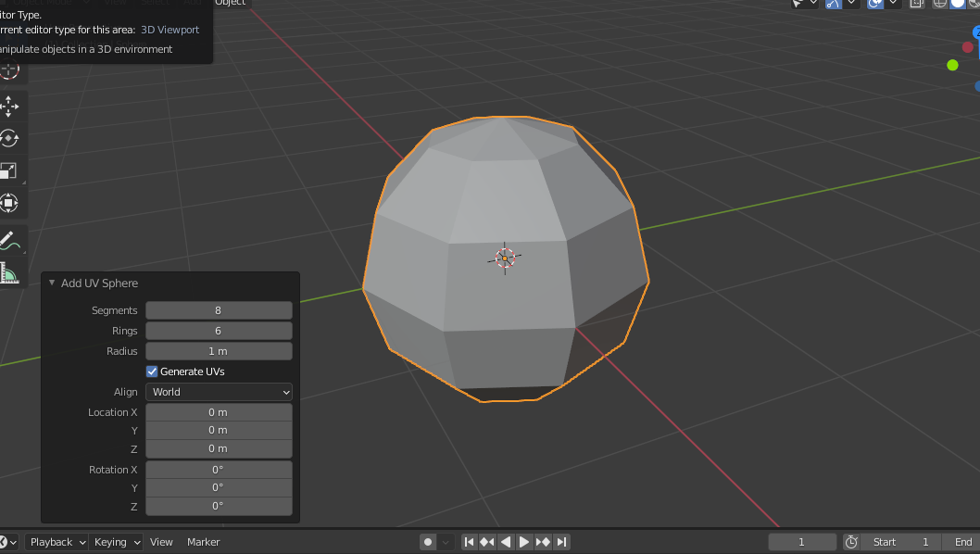The width and height of the screenshot is (980, 554).
Task: Click the Rotation Z field
Action: [219, 507]
